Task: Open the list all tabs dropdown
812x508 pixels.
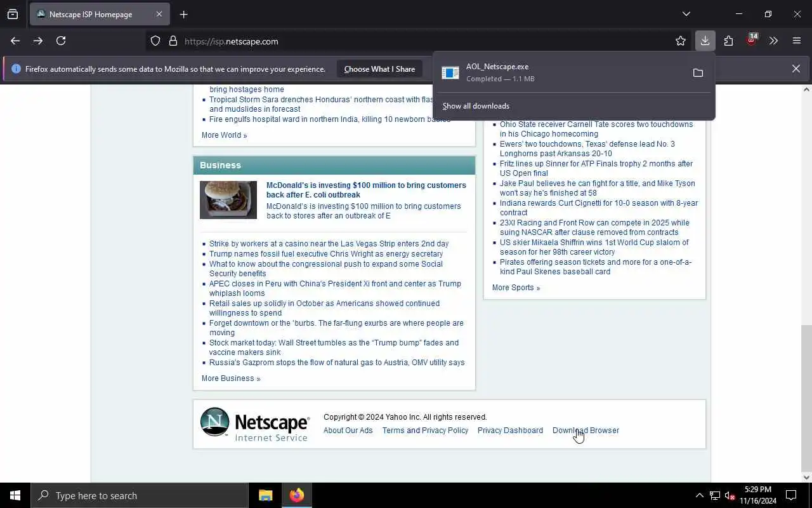Action: click(x=686, y=14)
